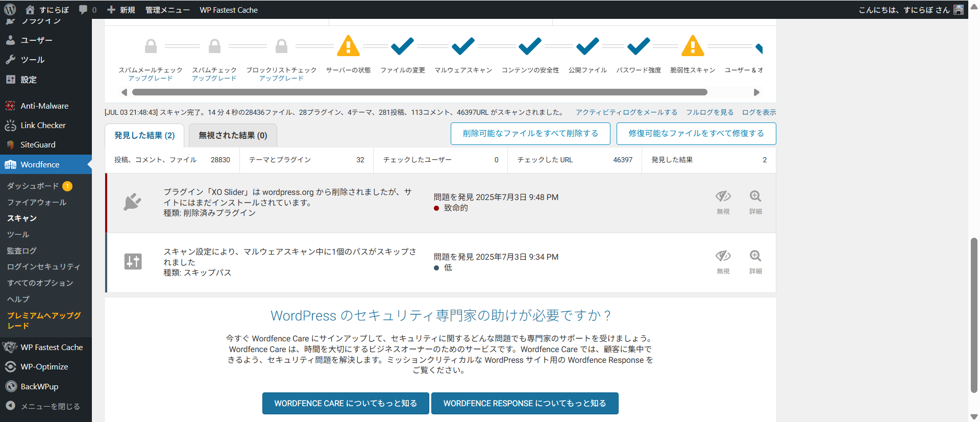The width and height of the screenshot is (980, 422).
Task: Click the scan stages horizontal scrollbar
Action: click(x=420, y=92)
